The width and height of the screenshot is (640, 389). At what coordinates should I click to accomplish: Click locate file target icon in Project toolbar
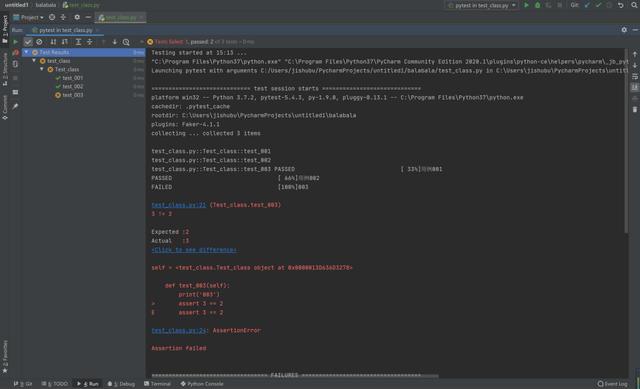tap(52, 17)
